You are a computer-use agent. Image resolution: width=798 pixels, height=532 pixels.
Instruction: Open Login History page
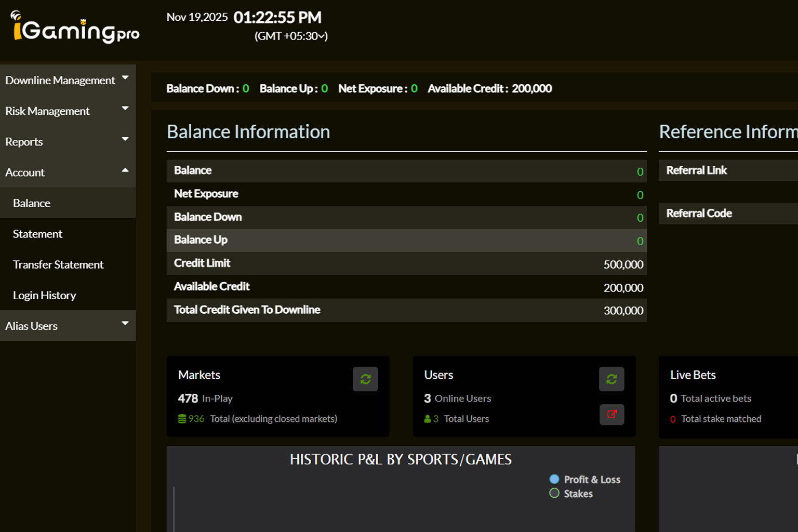pyautogui.click(x=44, y=295)
